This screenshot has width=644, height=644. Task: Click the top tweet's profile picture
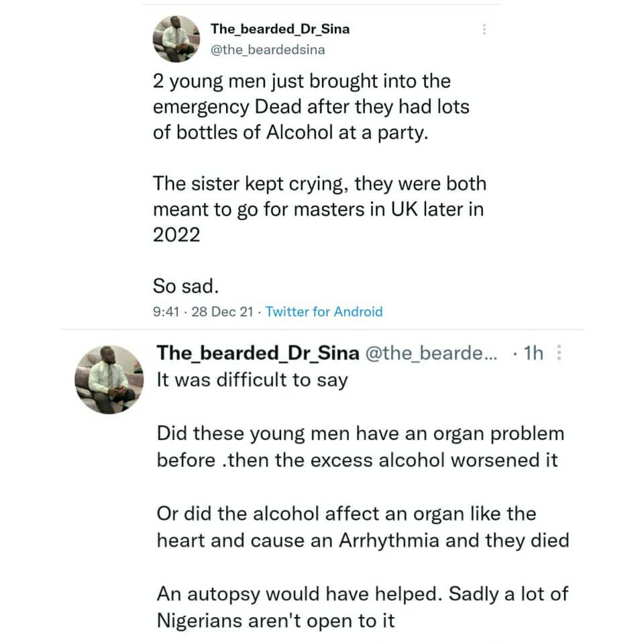pos(177,39)
